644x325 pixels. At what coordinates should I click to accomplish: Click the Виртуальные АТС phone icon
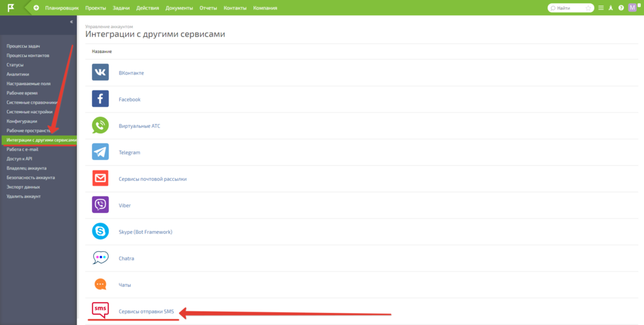[100, 125]
